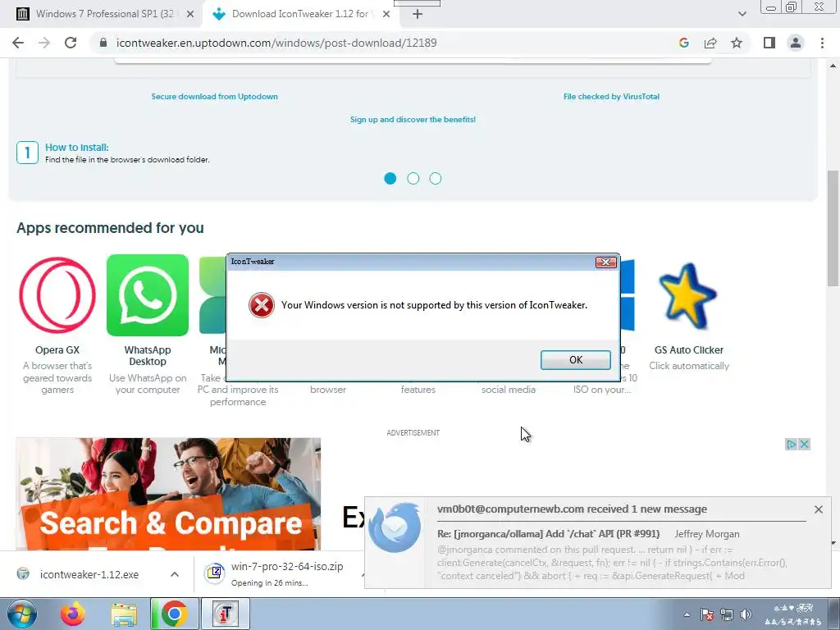The height and width of the screenshot is (630, 840).
Task: Click File checked by VirusTotal link
Action: (611, 97)
